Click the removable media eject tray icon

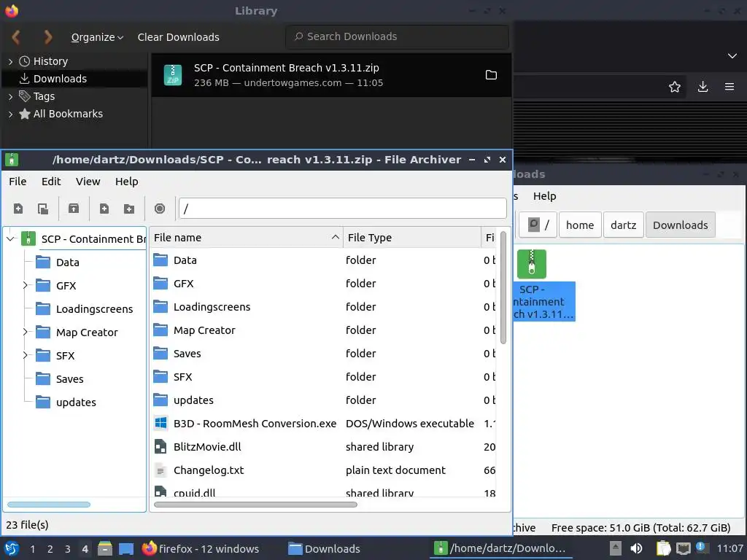pyautogui.click(x=616, y=548)
